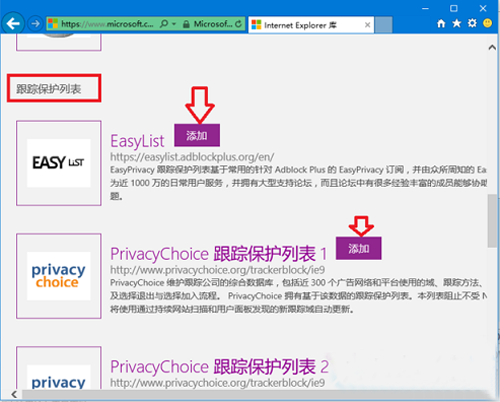The width and height of the screenshot is (500, 402).
Task: Add the EasyList tracking protection list
Action: pos(197,135)
